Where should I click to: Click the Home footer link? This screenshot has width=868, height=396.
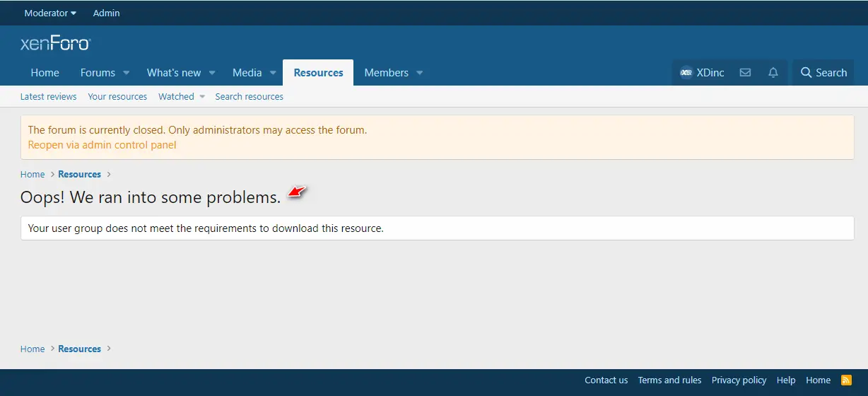(x=819, y=380)
